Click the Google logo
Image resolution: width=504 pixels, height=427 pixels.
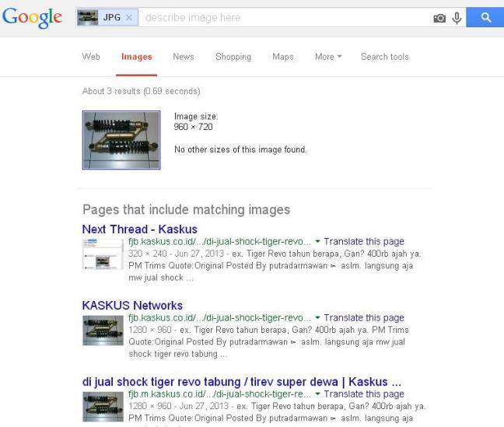click(x=32, y=18)
